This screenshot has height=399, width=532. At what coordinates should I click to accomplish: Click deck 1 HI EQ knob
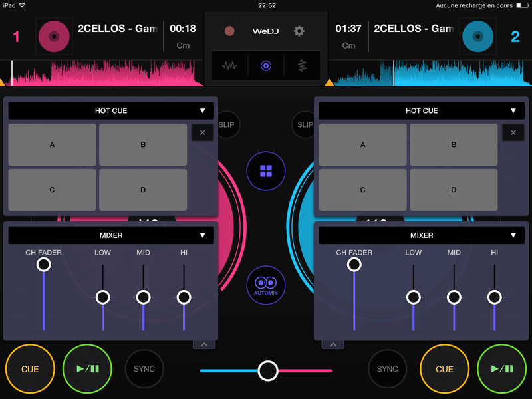click(184, 297)
